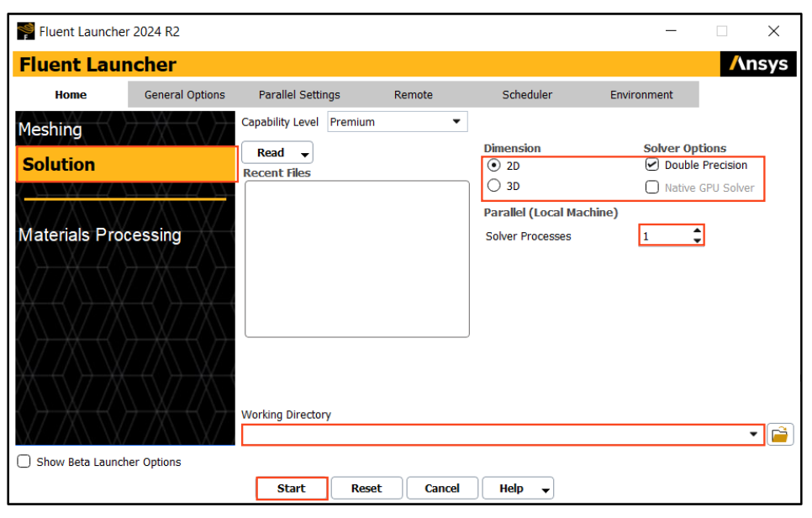Click the Ansys logo
The image size is (812, 518).
click(758, 64)
